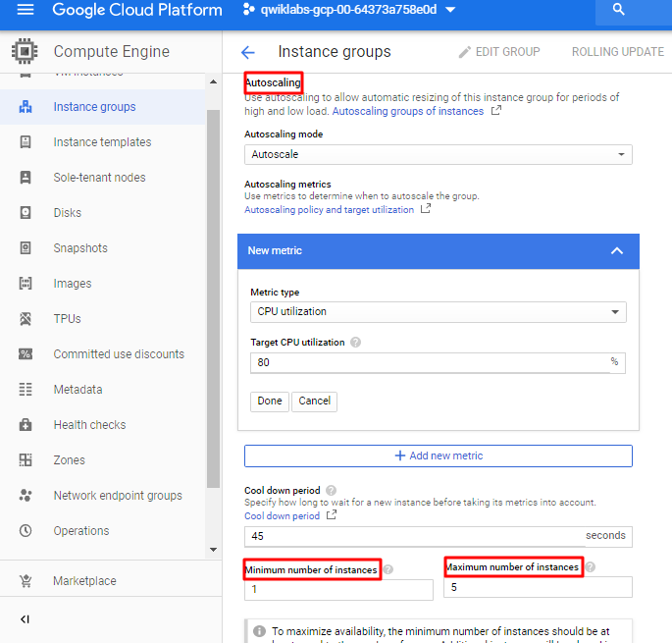Click Add new metric button
The width and height of the screenshot is (672, 643).
tap(438, 455)
